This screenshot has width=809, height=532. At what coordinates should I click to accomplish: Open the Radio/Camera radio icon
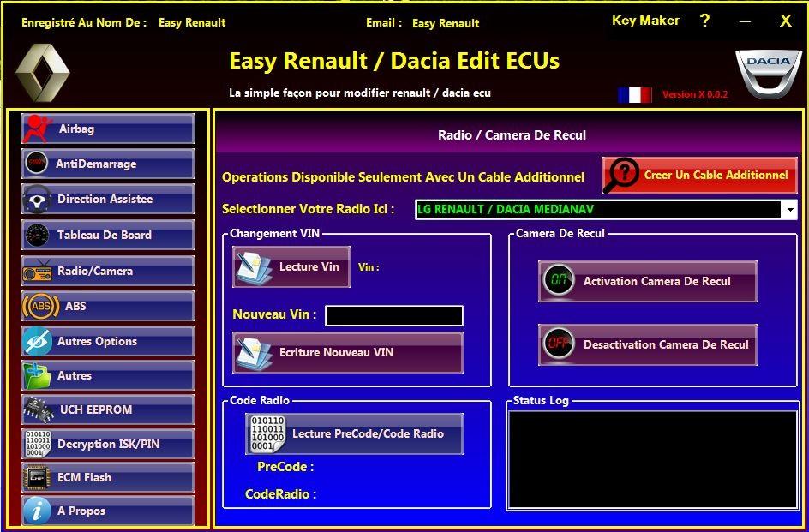pos(38,271)
